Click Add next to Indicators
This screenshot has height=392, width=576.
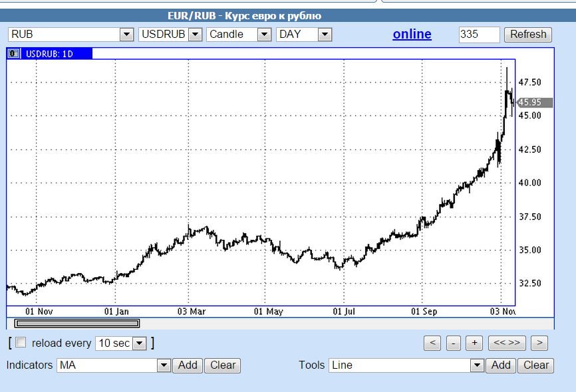[x=188, y=365]
